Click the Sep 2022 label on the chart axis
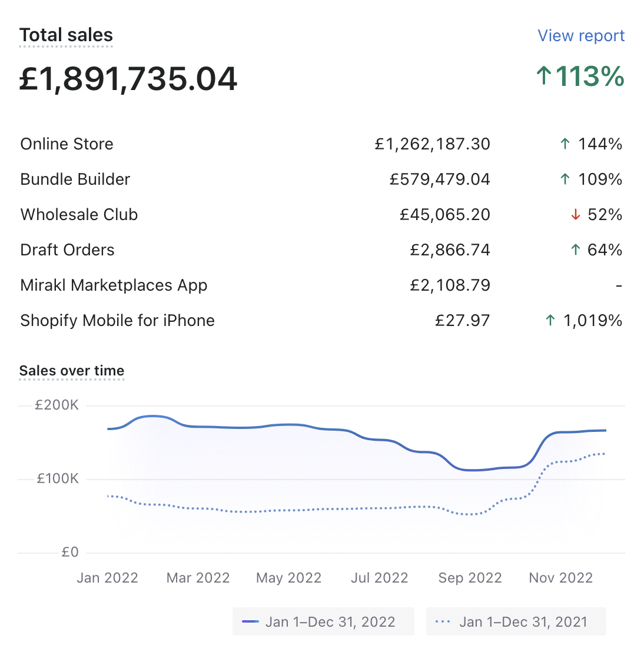644x652 pixels. pyautogui.click(x=470, y=578)
